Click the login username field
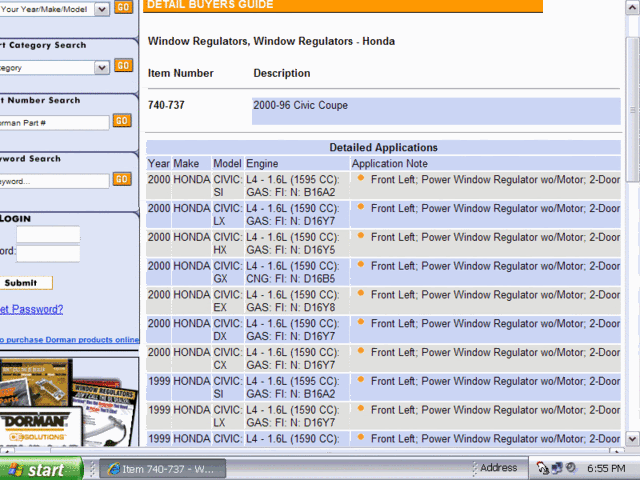The width and height of the screenshot is (640, 480). click(48, 235)
